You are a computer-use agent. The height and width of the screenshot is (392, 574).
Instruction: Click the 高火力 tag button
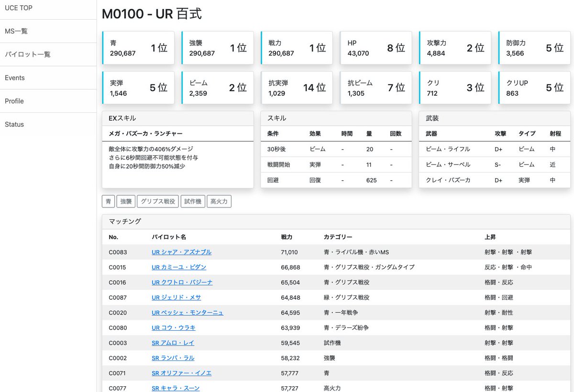(x=219, y=201)
